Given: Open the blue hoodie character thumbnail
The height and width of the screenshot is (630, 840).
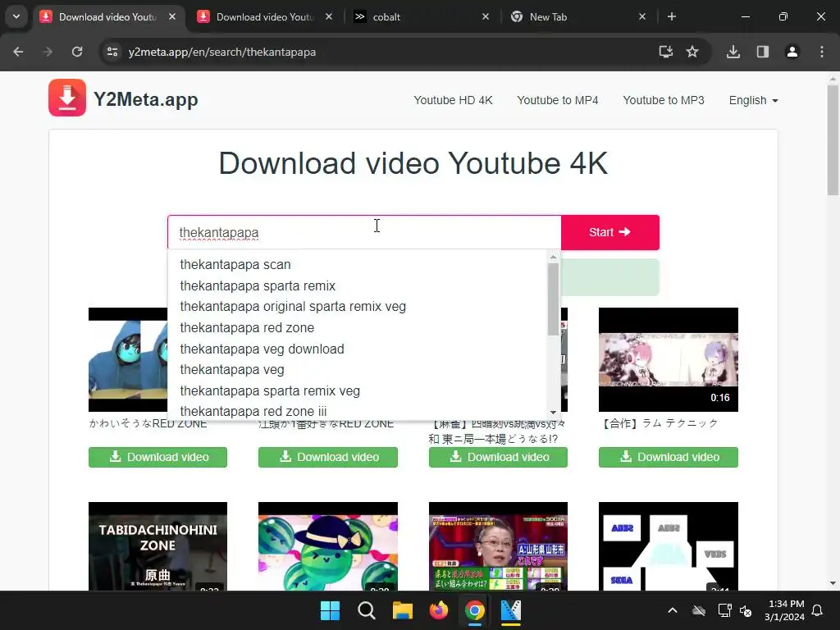Looking at the screenshot, I should click(x=128, y=359).
